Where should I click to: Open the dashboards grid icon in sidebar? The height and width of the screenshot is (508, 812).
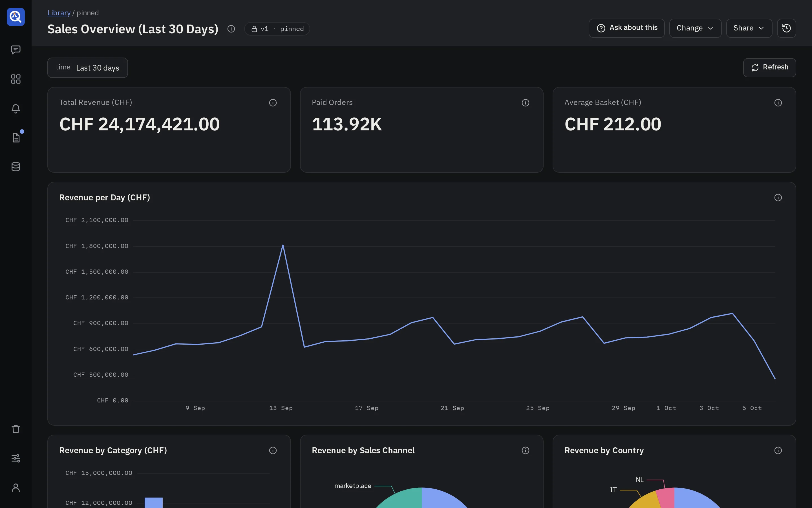coord(16,79)
